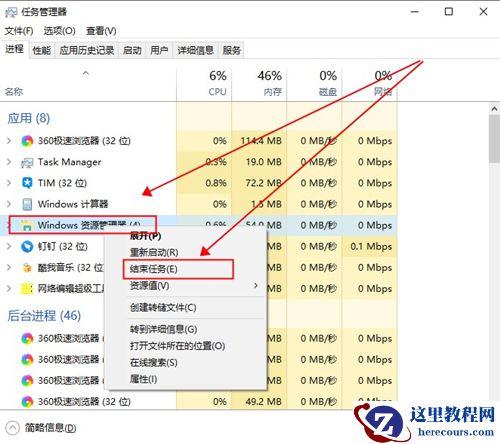The image size is (500, 444).
Task: Expand the 360极速浏览器 (32 位) app group
Action: 9,141
